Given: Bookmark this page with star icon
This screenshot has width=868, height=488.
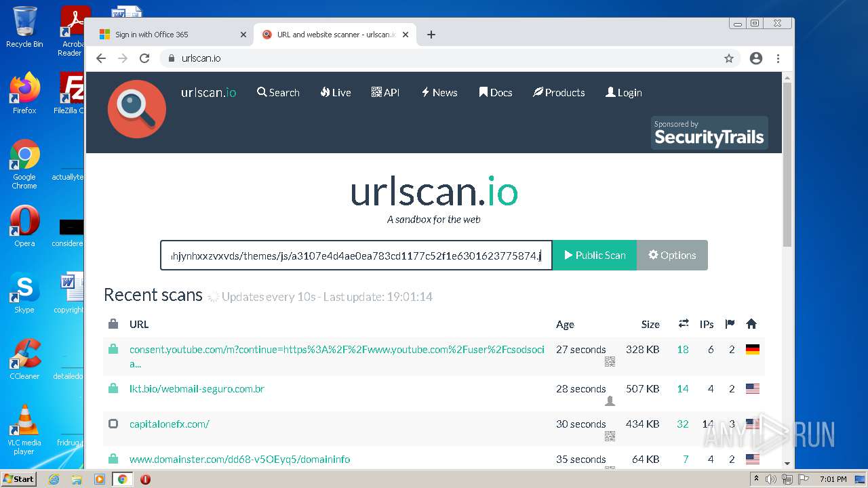Looking at the screenshot, I should coord(729,58).
